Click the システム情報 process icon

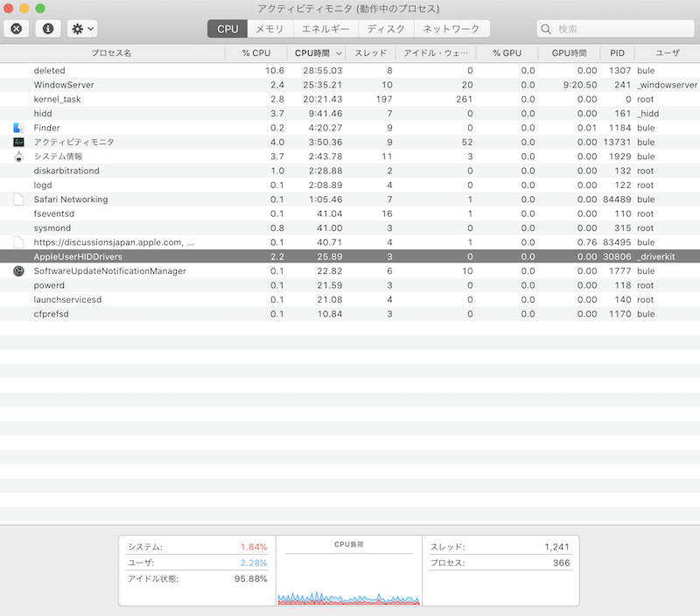pyautogui.click(x=18, y=157)
